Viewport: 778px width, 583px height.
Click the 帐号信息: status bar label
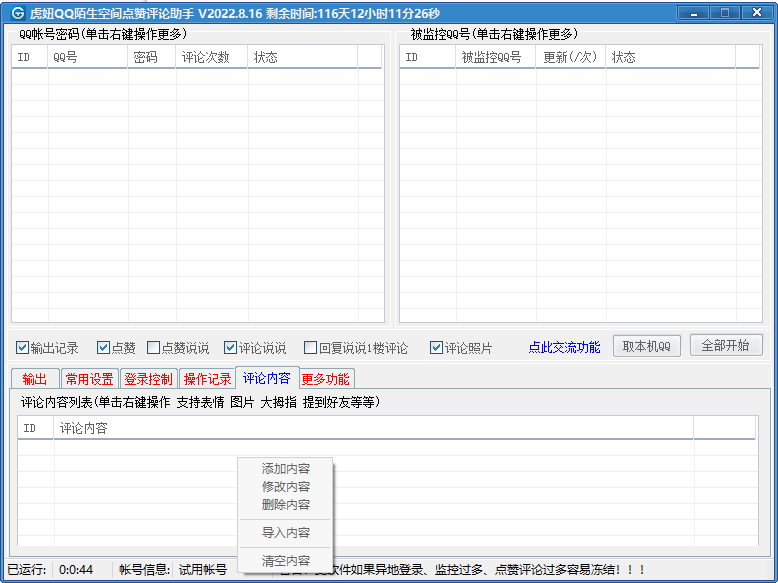[144, 570]
